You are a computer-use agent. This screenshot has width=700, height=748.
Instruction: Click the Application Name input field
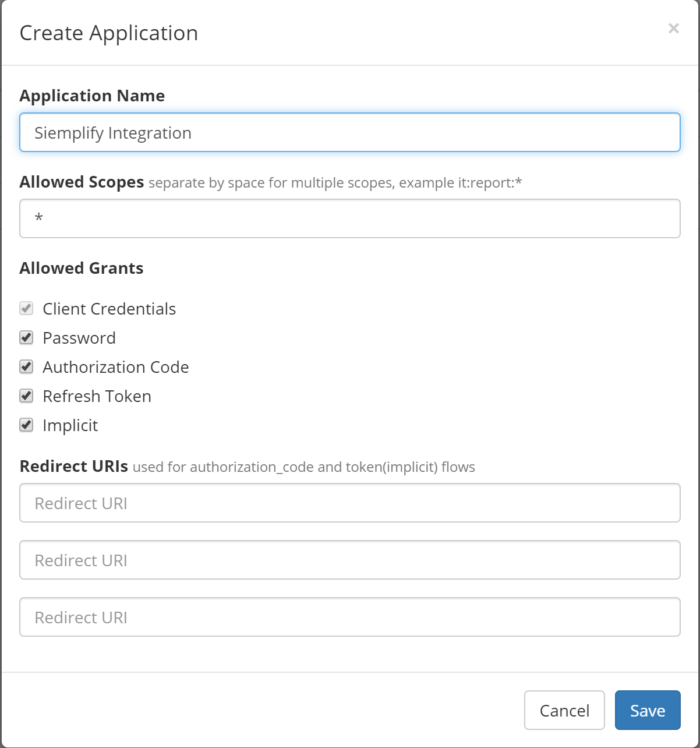click(x=349, y=132)
